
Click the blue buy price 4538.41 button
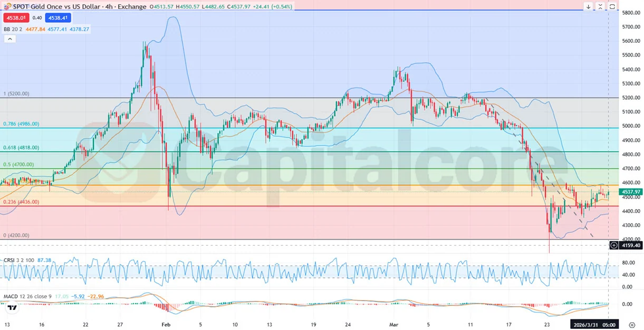[58, 18]
